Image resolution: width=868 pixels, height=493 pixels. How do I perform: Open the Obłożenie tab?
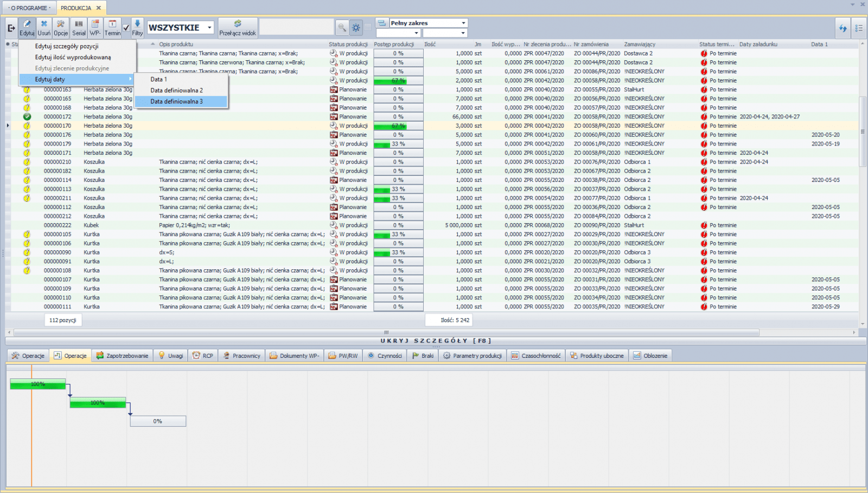(650, 356)
